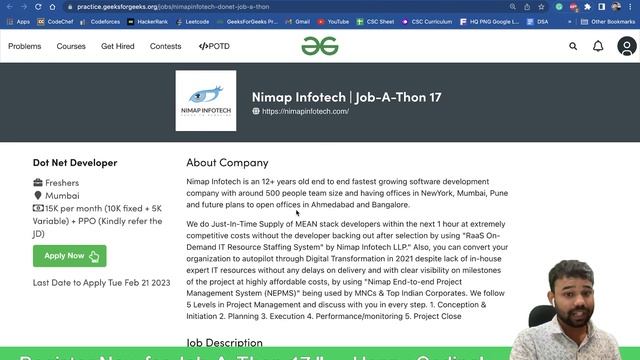
Task: Visit the nimapinfotech.com link
Action: pos(305,111)
